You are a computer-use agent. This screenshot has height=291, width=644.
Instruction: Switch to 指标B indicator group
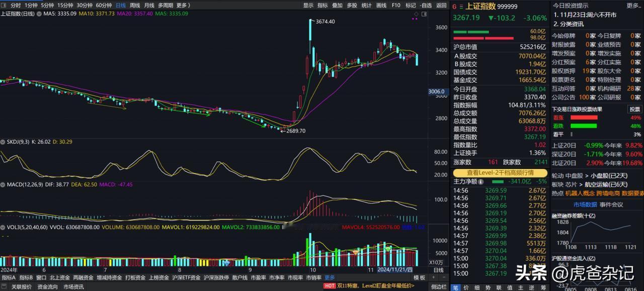pos(26,277)
